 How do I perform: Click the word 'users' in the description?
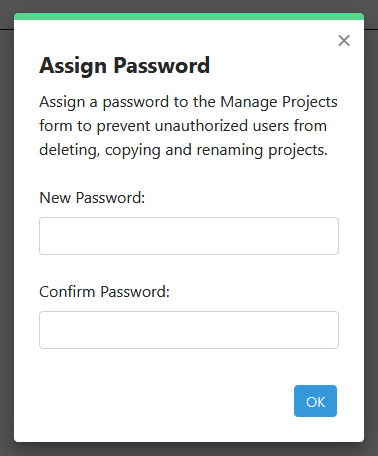(x=271, y=126)
